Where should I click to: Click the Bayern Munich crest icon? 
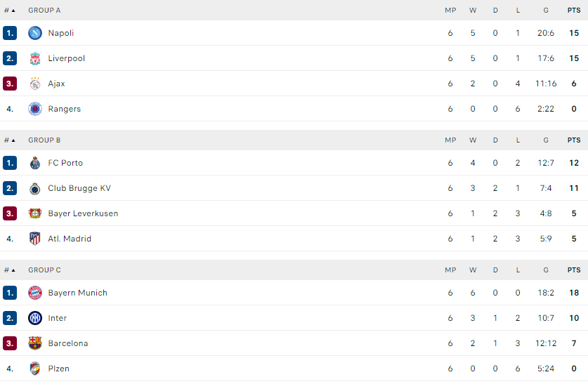35,293
